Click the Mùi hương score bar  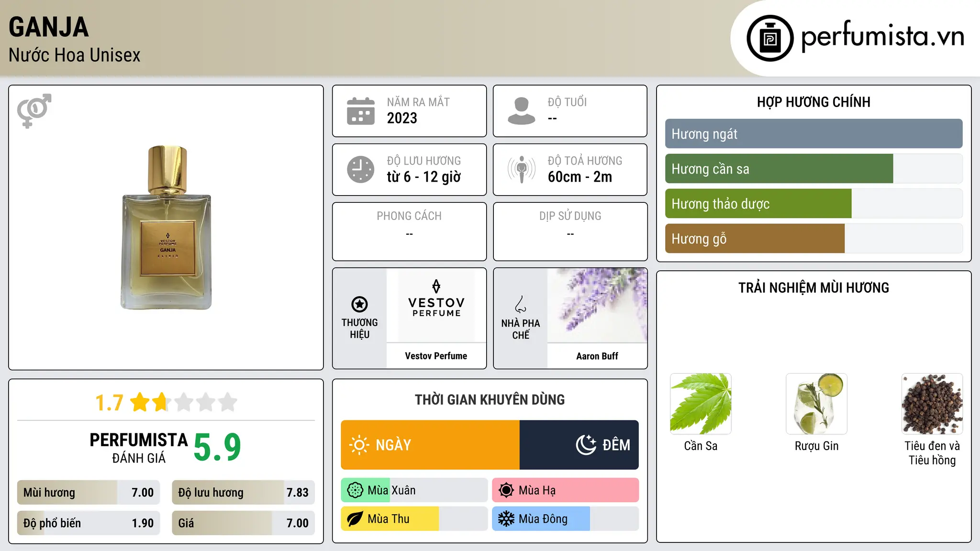click(89, 493)
